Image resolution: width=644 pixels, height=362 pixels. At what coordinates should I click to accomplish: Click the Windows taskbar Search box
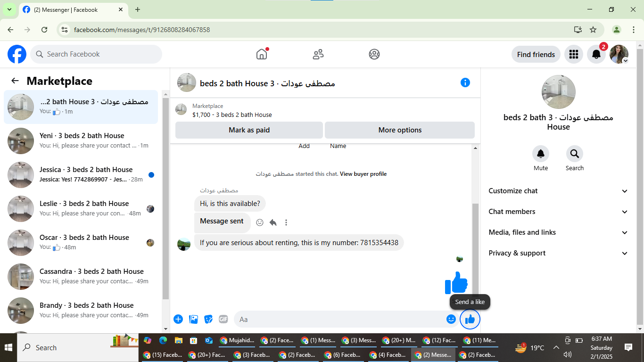[78, 348]
